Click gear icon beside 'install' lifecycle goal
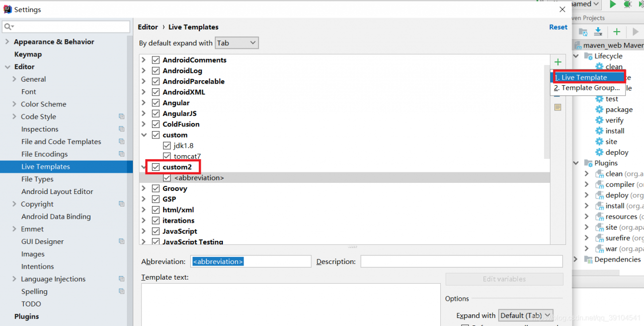The image size is (644, 326). pos(599,131)
